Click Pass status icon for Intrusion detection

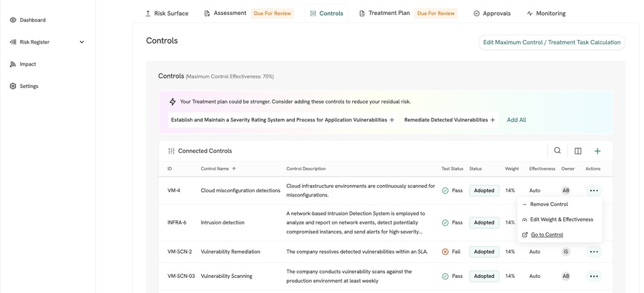pyautogui.click(x=445, y=222)
